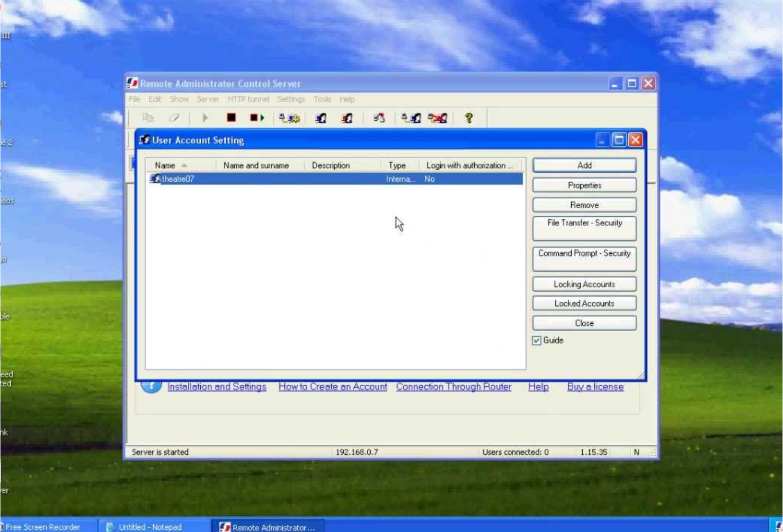Open the Help link below the dialog

[x=538, y=387]
